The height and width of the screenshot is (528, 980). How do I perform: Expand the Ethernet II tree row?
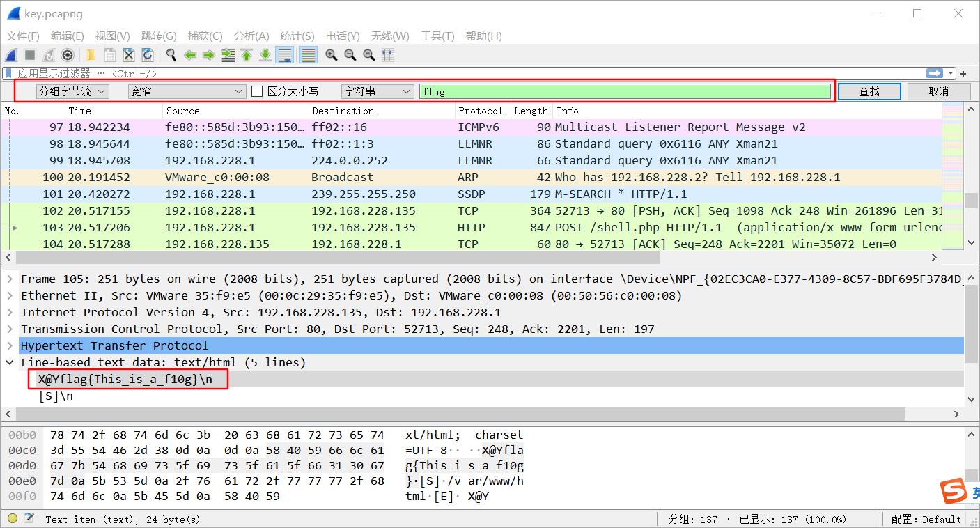click(10, 295)
